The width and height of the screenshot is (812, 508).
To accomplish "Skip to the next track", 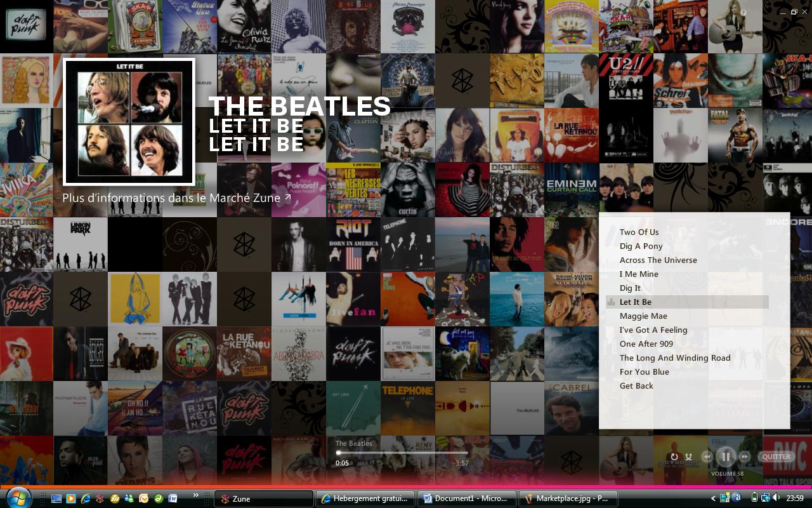I will [x=745, y=457].
